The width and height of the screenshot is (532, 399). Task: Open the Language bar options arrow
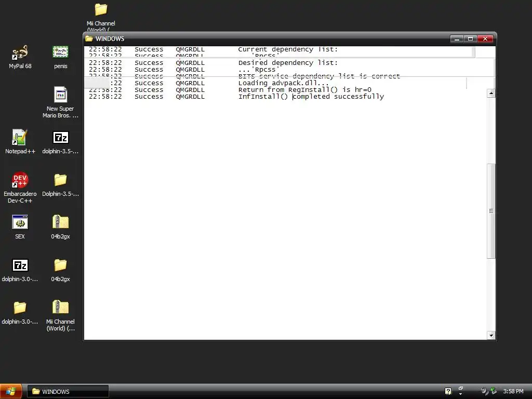[461, 394]
